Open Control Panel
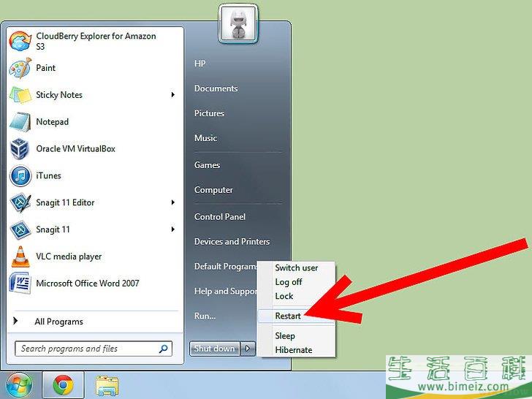 (x=220, y=216)
